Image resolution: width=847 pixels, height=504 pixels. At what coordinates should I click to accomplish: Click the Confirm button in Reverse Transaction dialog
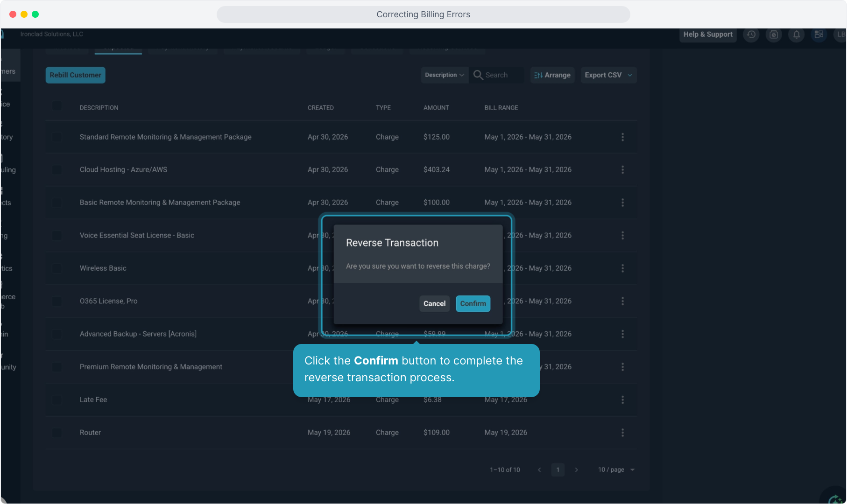pos(473,303)
